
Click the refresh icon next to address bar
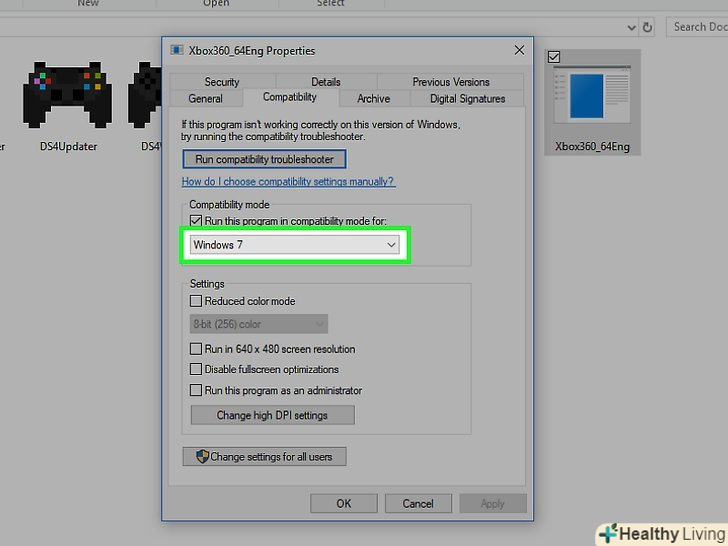click(647, 27)
